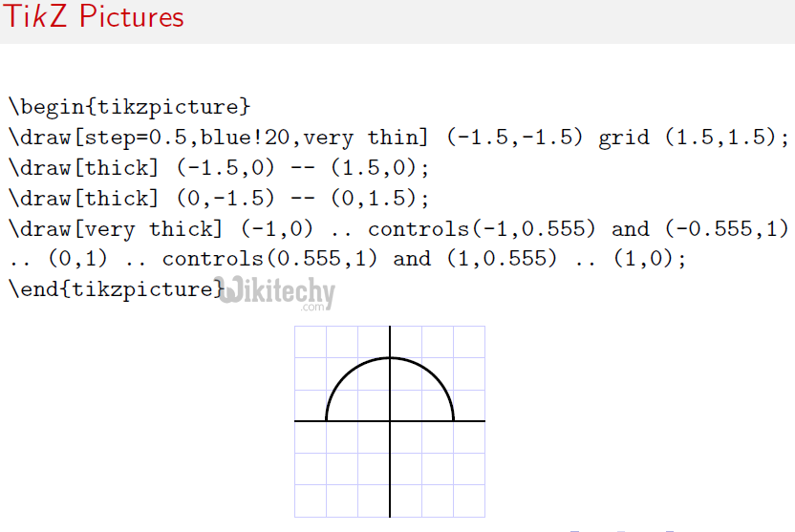The width and height of the screenshot is (795, 532).
Task: Click the \draw[thick] (-1.5,0) code line
Action: pyautogui.click(x=219, y=168)
